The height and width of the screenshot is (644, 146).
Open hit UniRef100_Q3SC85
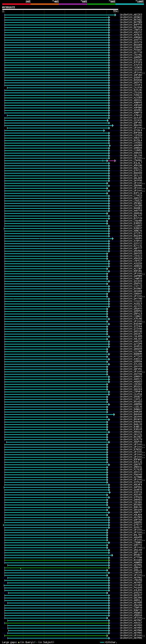click(x=131, y=60)
